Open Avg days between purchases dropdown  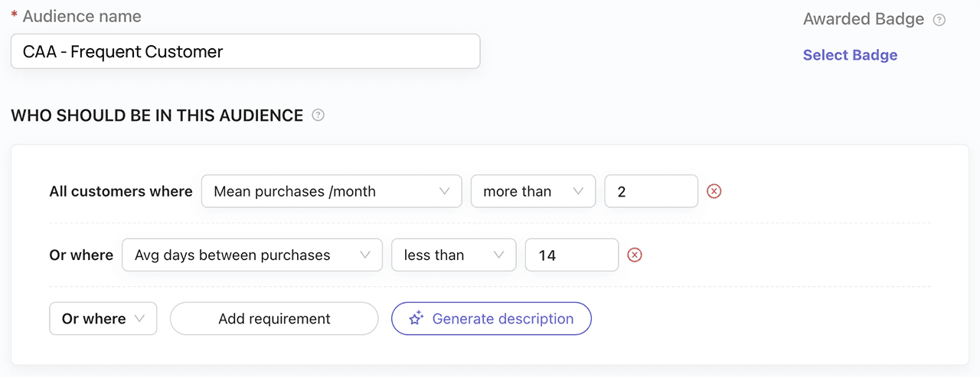click(x=252, y=255)
